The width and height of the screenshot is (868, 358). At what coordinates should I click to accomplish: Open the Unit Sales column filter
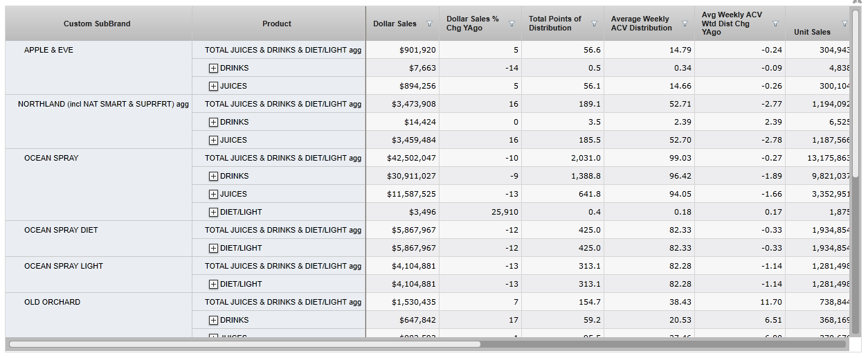click(844, 24)
